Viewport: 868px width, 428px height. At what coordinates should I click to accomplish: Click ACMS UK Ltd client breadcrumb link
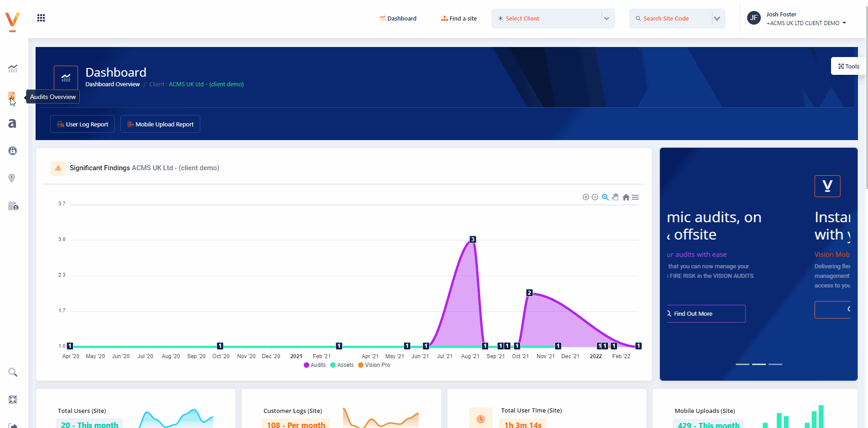point(206,84)
